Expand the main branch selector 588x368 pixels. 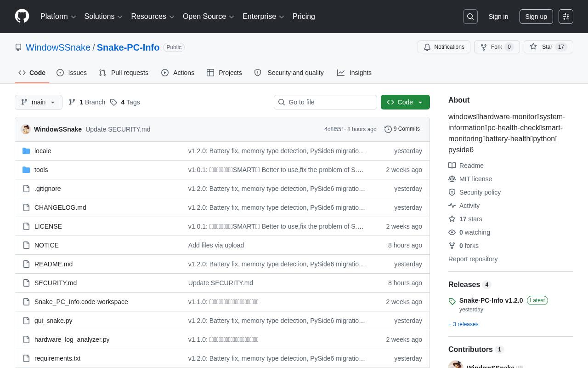39,102
